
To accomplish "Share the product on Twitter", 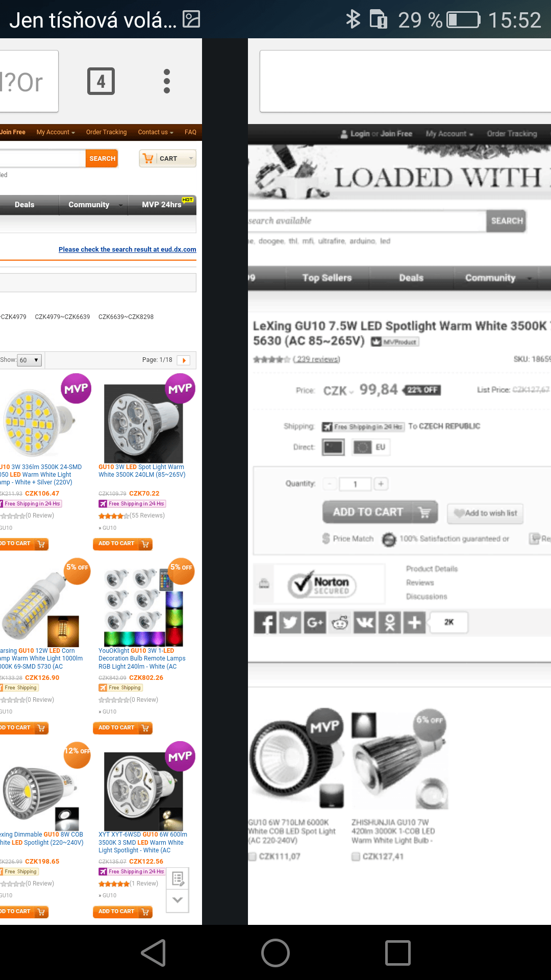I will (290, 622).
